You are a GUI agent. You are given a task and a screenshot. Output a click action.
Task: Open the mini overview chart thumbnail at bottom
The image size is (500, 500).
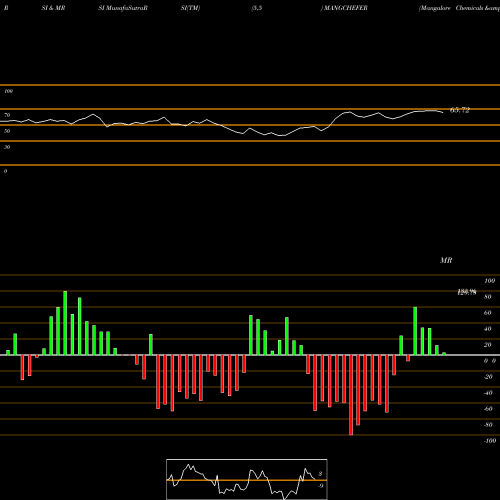[247, 479]
